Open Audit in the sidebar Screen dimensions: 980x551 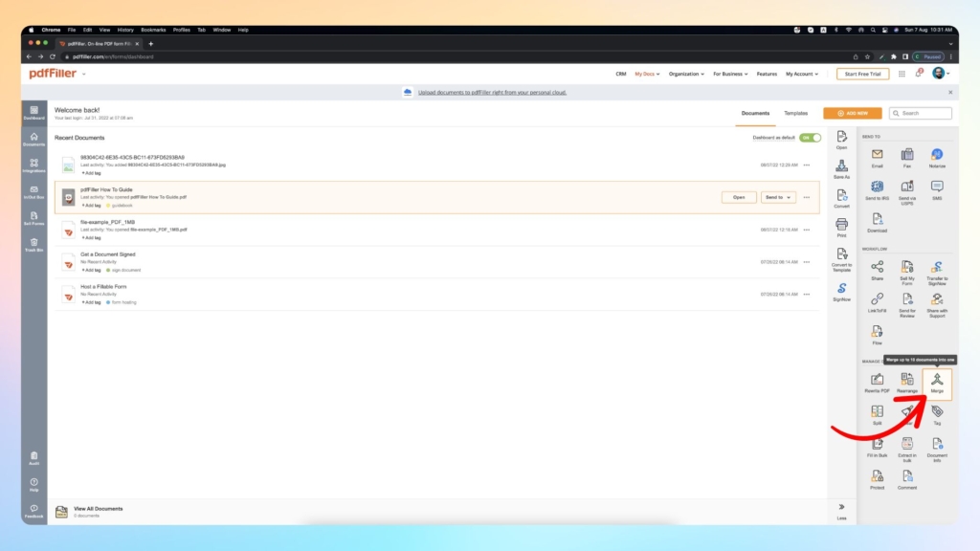click(33, 458)
